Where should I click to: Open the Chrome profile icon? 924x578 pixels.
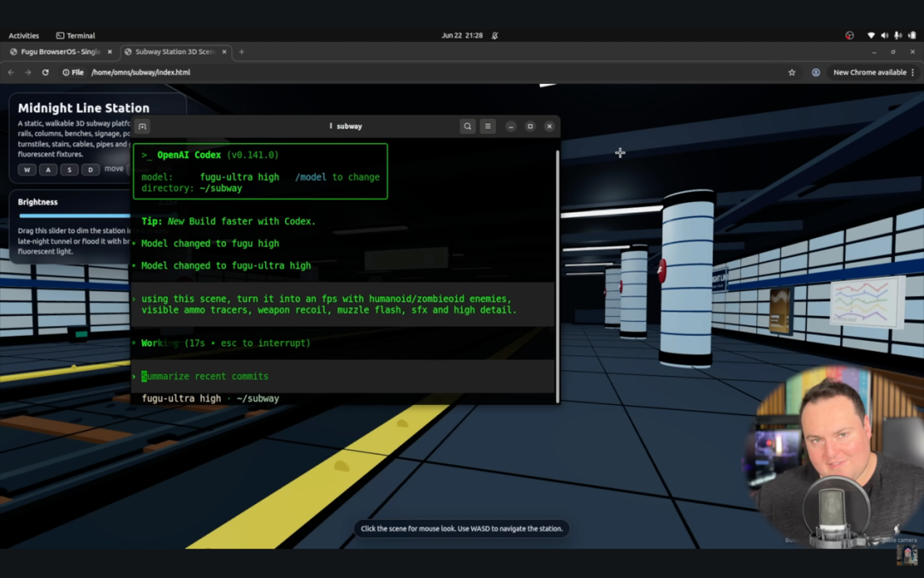[x=815, y=73]
